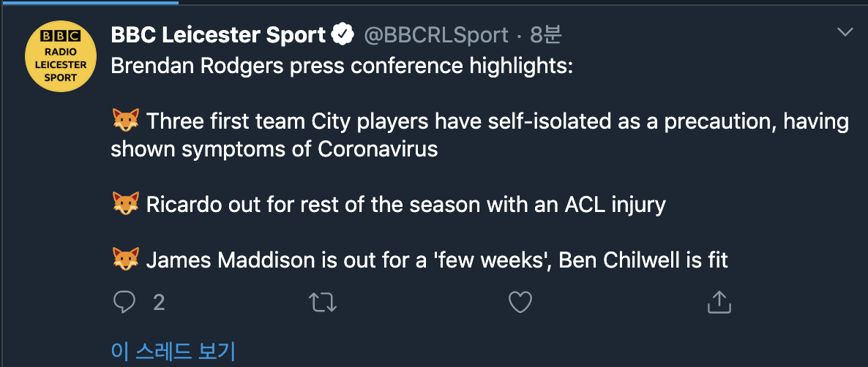Click the BBC Radio Leicester Sport avatar
The width and height of the screenshot is (868, 367).
61,56
